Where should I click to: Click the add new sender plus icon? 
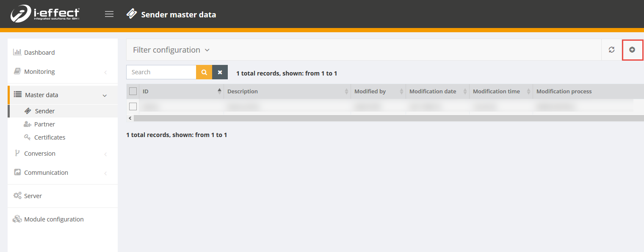click(632, 50)
